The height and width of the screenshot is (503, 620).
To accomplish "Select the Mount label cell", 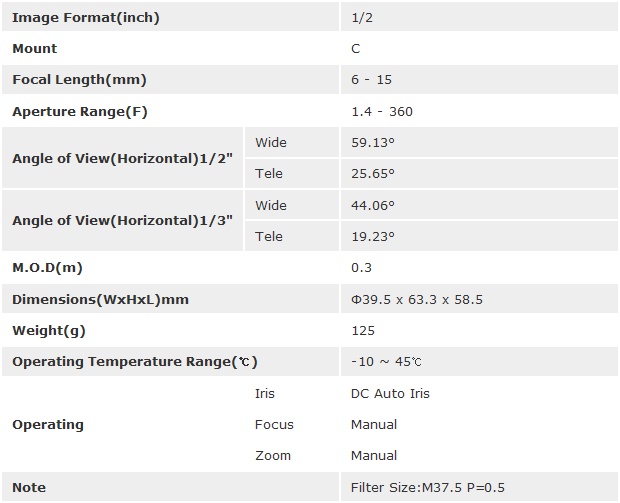I will pos(35,48).
